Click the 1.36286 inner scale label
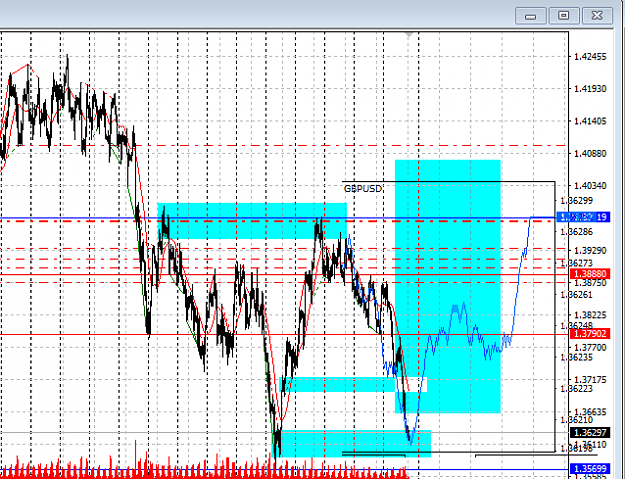This screenshot has width=625, height=479. pos(576,232)
